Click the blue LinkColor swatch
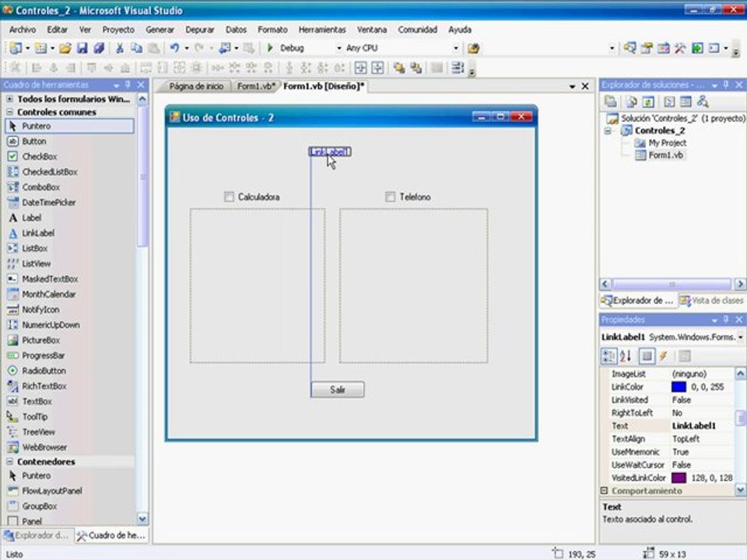Viewport: 747px width, 560px height. [x=679, y=387]
